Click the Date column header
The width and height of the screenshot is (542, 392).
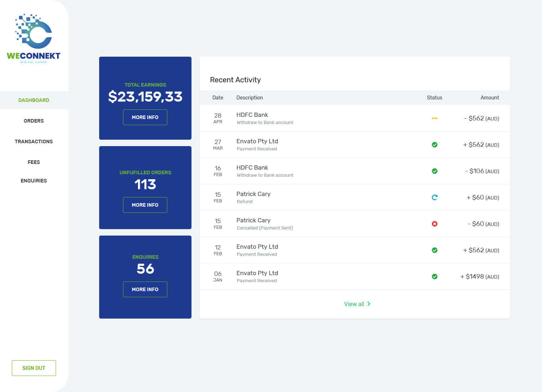(218, 98)
